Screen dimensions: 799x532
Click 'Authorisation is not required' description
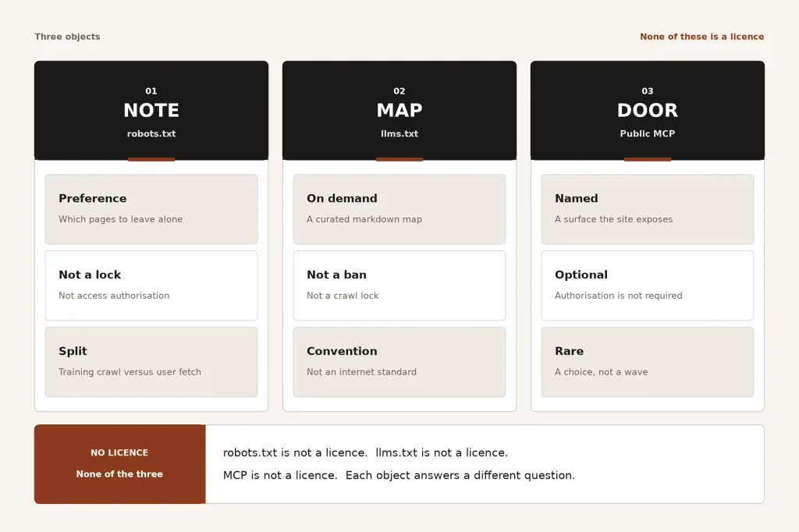(619, 296)
